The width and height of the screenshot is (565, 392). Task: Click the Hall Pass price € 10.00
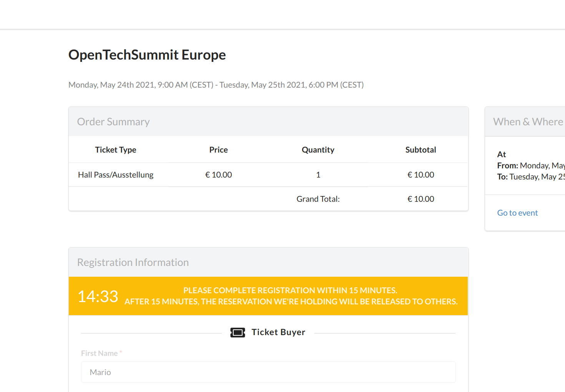pyautogui.click(x=219, y=175)
